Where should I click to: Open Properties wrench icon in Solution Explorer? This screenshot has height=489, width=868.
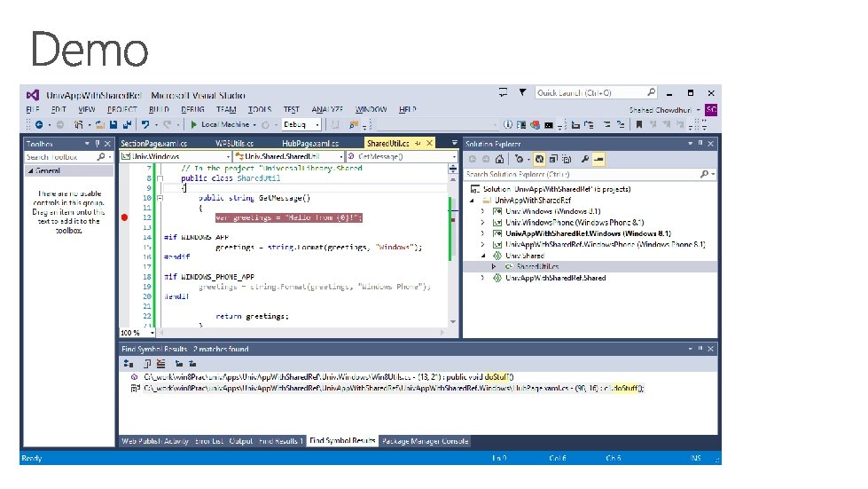pyautogui.click(x=584, y=160)
